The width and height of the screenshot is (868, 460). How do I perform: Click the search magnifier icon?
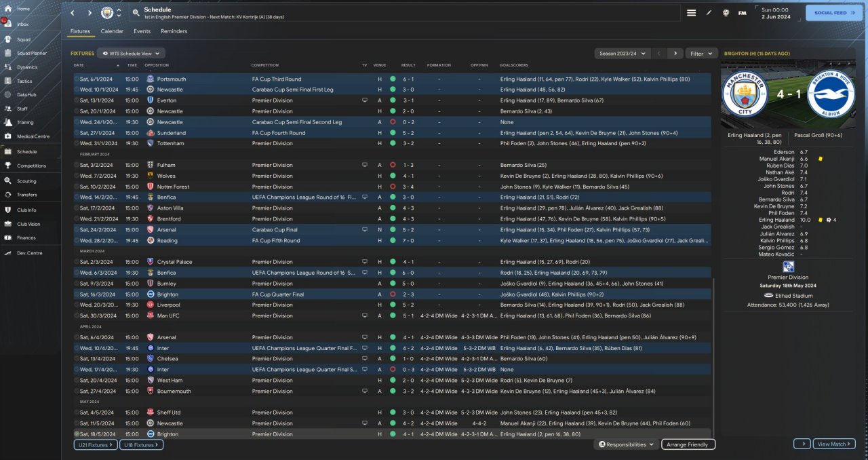[136, 13]
